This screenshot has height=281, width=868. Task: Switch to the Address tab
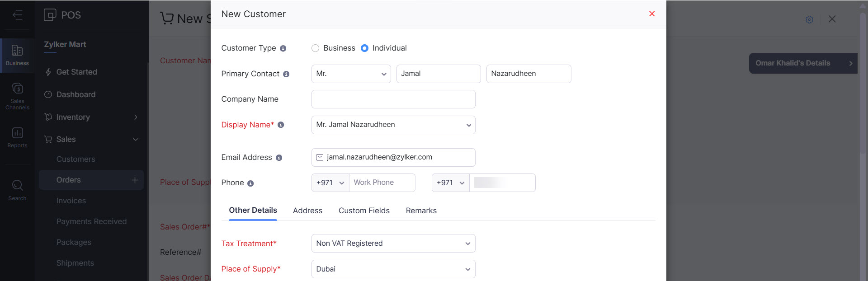coord(307,211)
